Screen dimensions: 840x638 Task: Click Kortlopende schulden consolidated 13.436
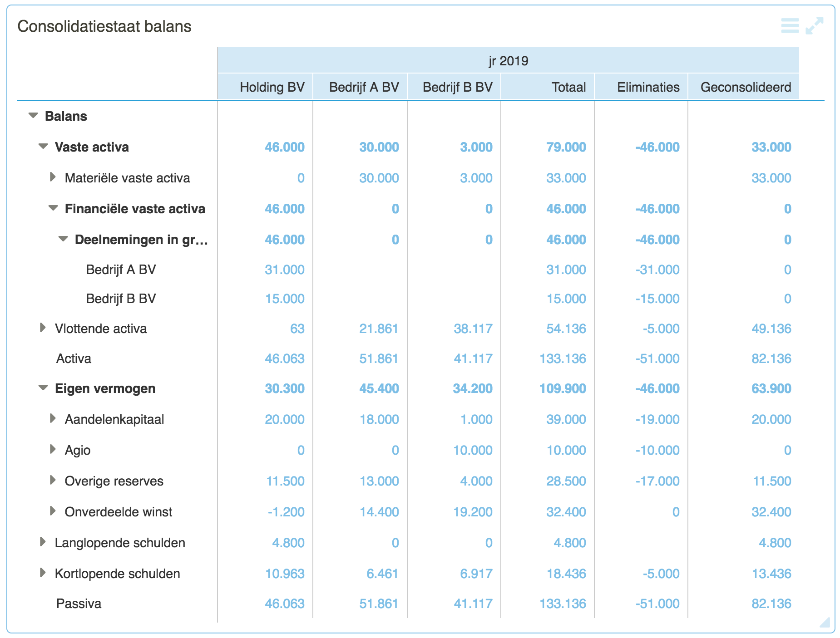coord(771,574)
